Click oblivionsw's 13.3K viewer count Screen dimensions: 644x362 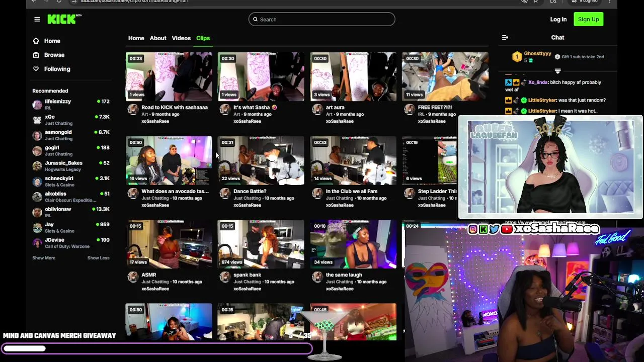point(103,209)
